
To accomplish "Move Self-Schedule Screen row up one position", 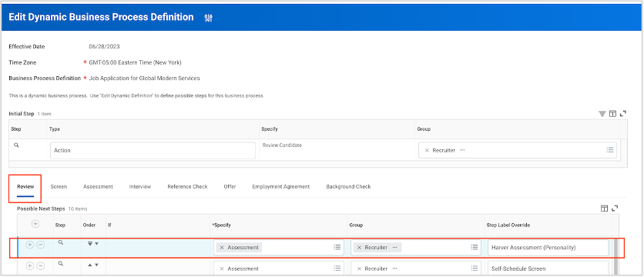I will (90, 265).
